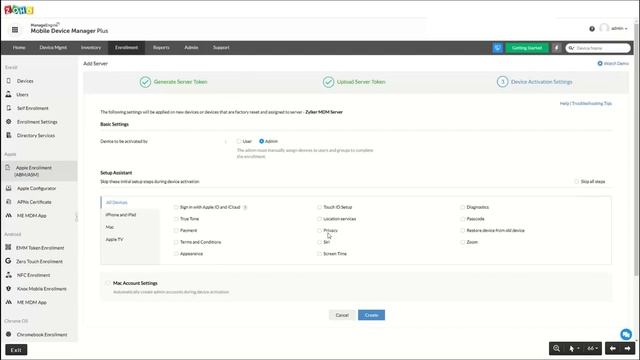This screenshot has height=360, width=640.
Task: Click the Apple Configurator sidebar icon
Action: click(x=9, y=188)
